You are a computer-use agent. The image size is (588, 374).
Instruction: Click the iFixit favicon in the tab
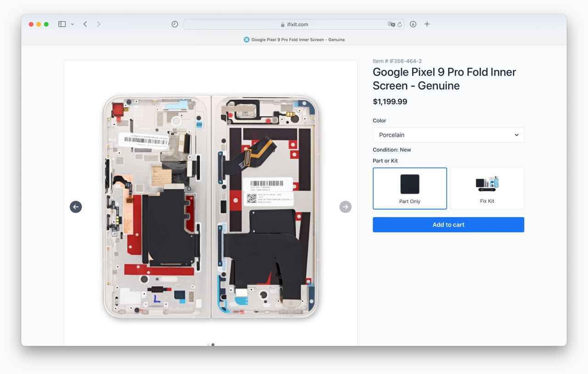point(246,40)
